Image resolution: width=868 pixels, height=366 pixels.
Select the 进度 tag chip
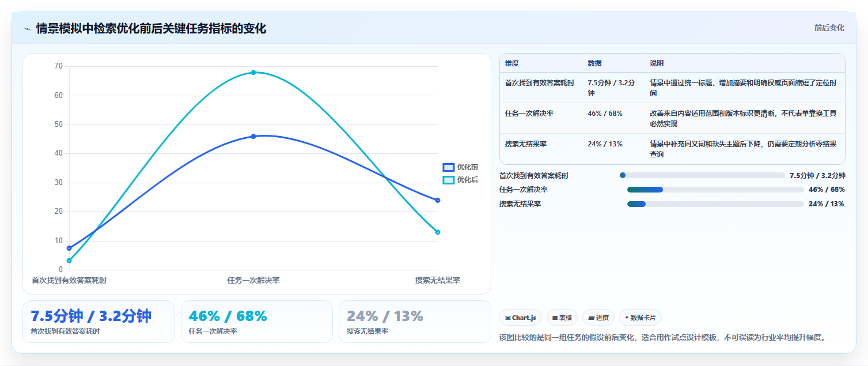pyautogui.click(x=598, y=318)
